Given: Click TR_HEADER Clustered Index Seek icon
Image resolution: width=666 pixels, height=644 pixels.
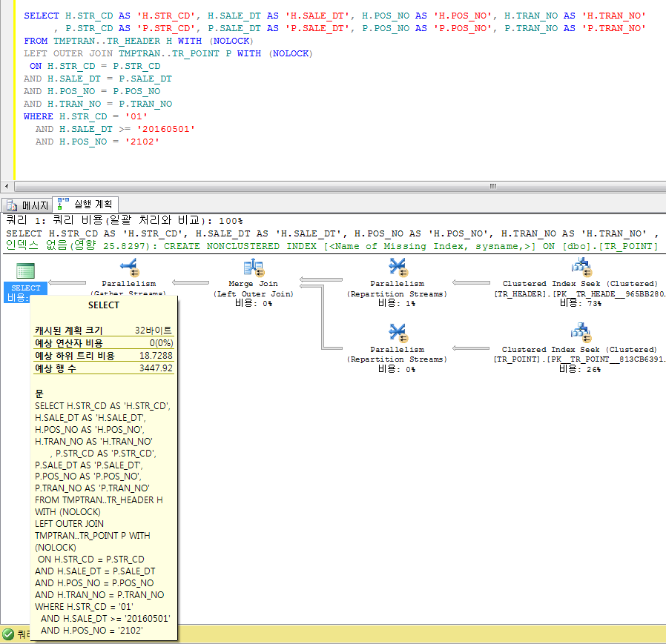Looking at the screenshot, I should click(x=581, y=267).
